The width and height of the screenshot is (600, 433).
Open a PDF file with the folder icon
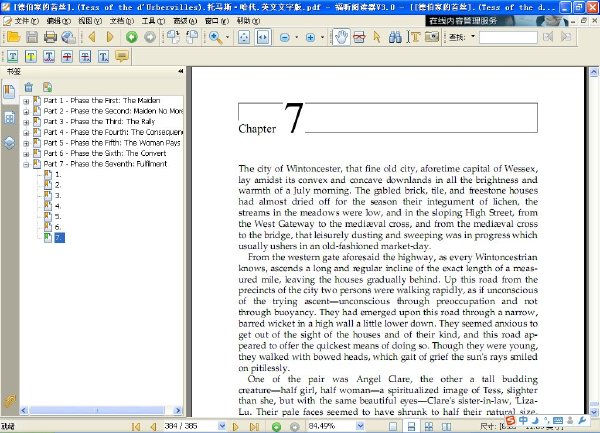(13, 37)
